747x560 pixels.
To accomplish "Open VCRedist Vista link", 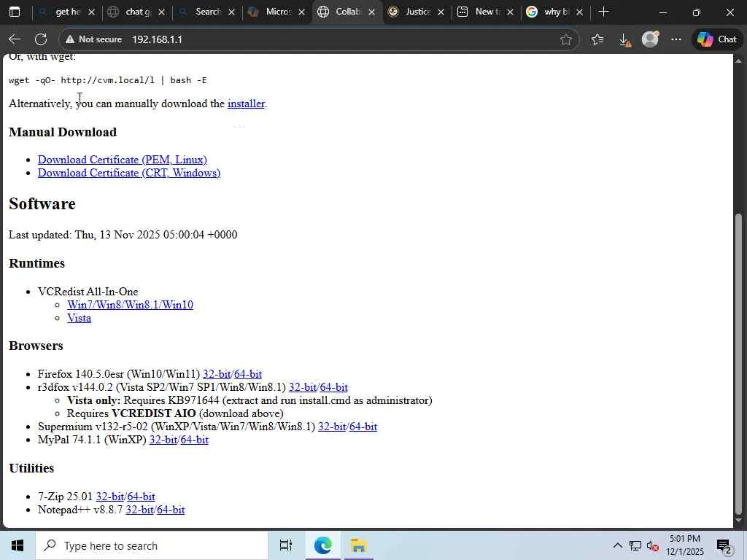I will click(79, 318).
